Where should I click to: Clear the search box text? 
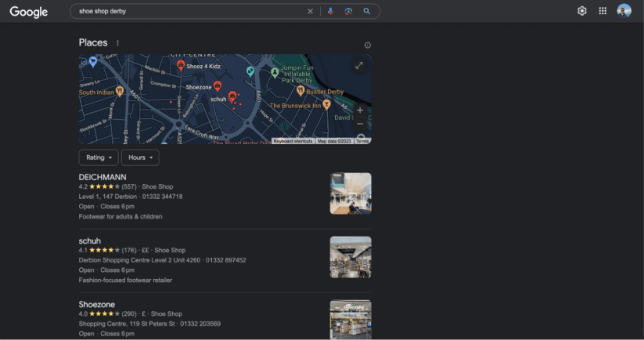(x=310, y=12)
